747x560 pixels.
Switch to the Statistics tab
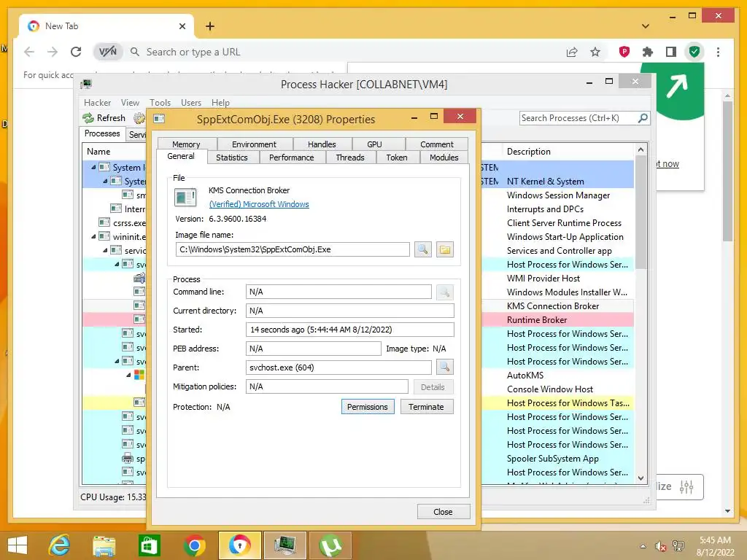pyautogui.click(x=232, y=157)
